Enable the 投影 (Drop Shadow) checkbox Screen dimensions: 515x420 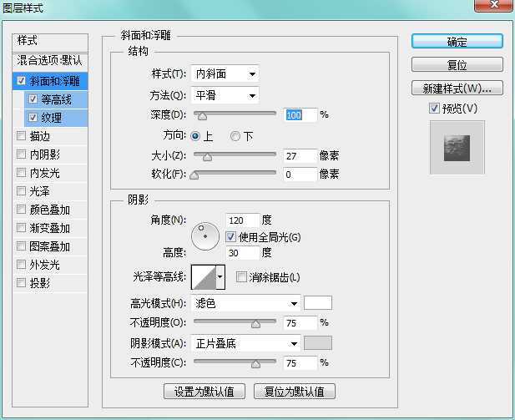click(21, 283)
